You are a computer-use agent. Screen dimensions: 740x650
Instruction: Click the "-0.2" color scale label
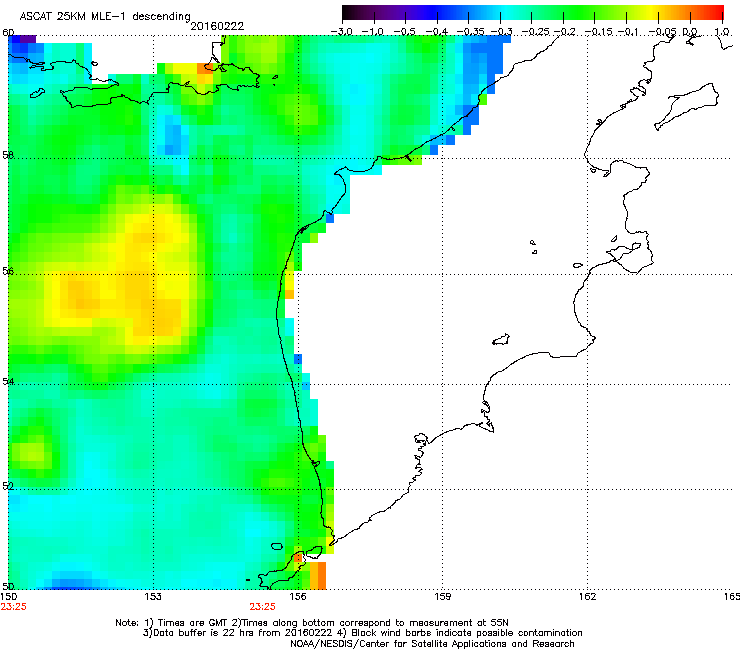pos(565,32)
